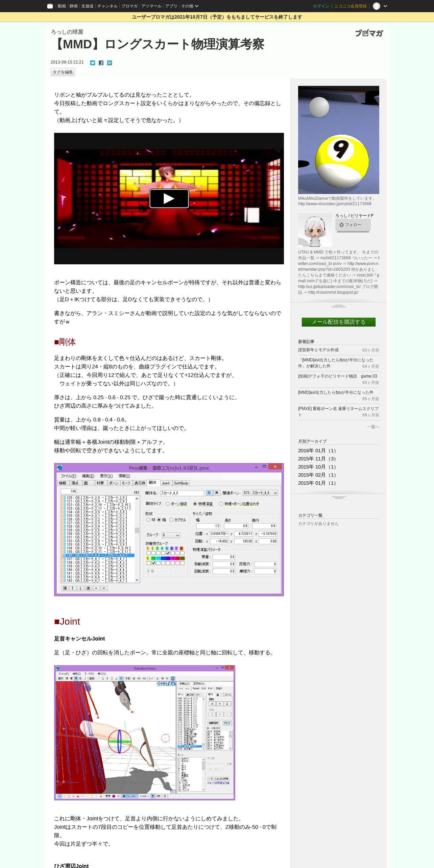Select ブロマガ in the top navigation
Image resolution: width=434 pixels, height=868 pixels.
[129, 6]
